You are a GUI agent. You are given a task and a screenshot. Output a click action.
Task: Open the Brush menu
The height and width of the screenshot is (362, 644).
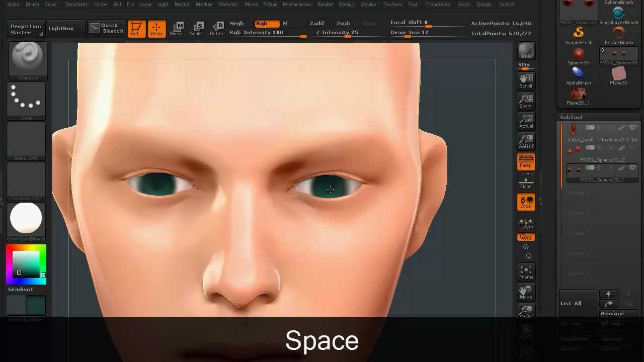32,5
